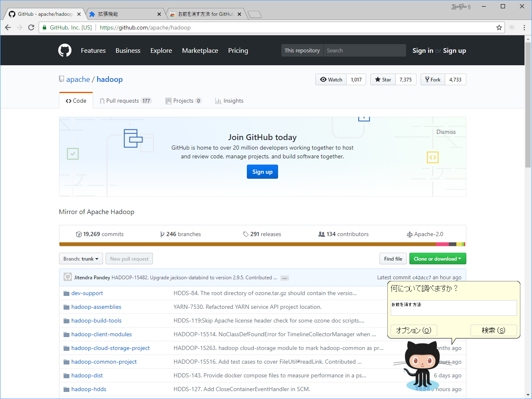Click the folder icon for hadoop-common-project
532x399 pixels.
coord(66,362)
